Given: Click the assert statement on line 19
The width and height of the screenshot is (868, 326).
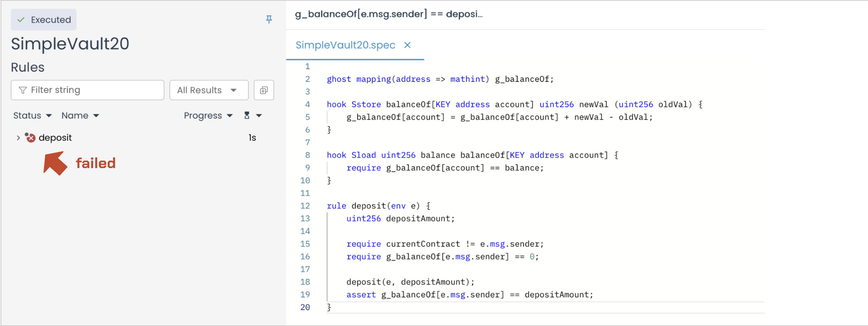Looking at the screenshot, I should click(x=469, y=295).
